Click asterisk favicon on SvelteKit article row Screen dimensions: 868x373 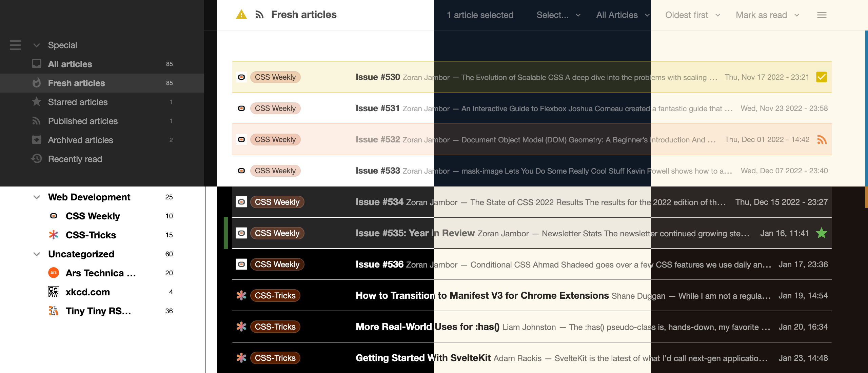241,358
